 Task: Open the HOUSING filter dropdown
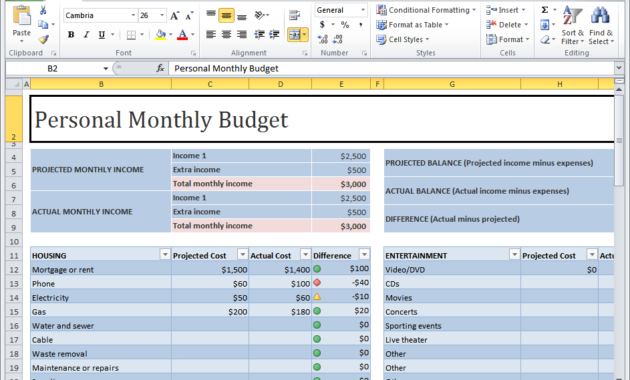[x=165, y=254]
